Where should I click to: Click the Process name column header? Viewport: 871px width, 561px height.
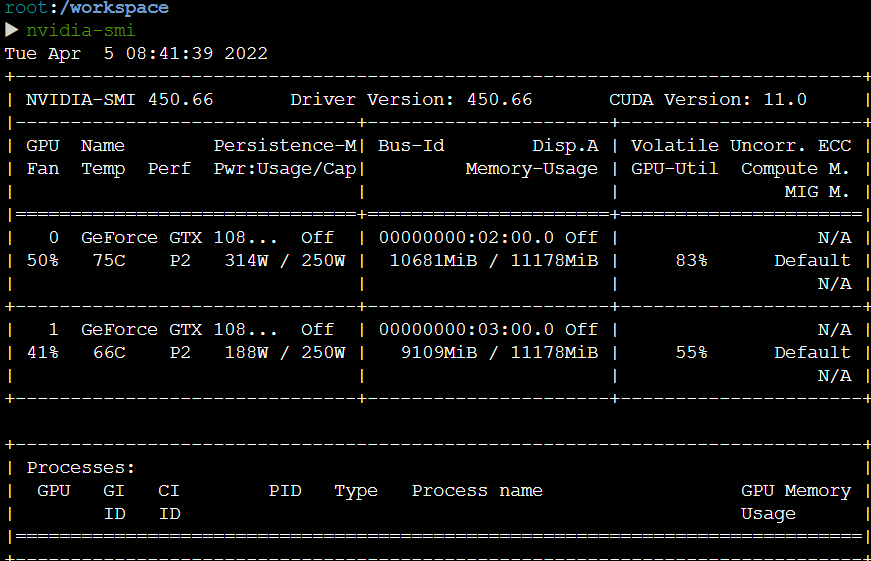point(477,491)
